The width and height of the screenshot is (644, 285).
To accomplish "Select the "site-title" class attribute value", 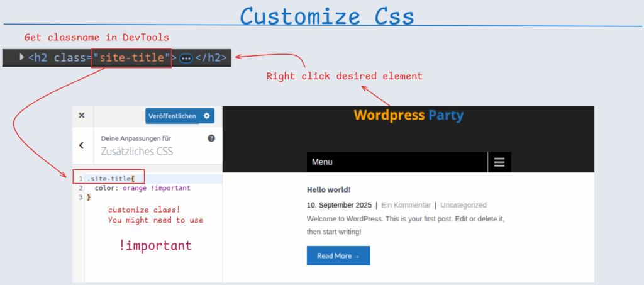I will [131, 58].
